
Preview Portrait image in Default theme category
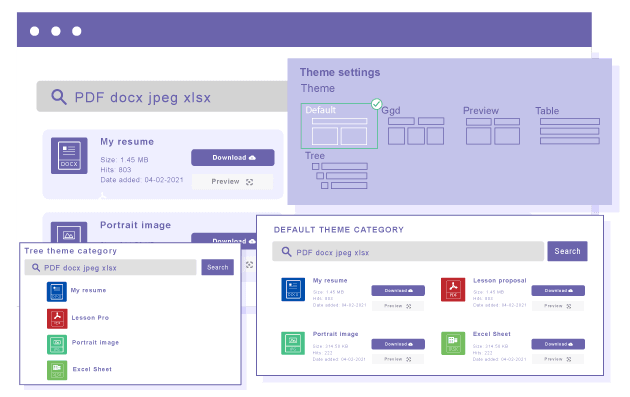tap(398, 359)
